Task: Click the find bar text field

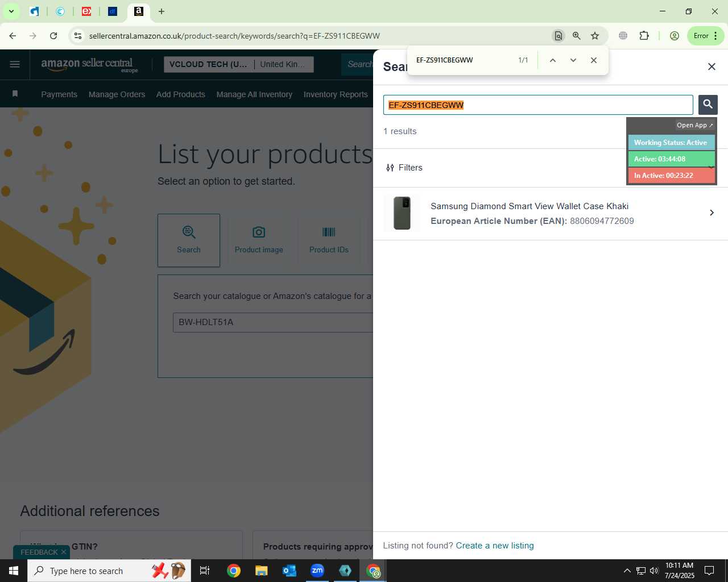Action: tap(464, 60)
